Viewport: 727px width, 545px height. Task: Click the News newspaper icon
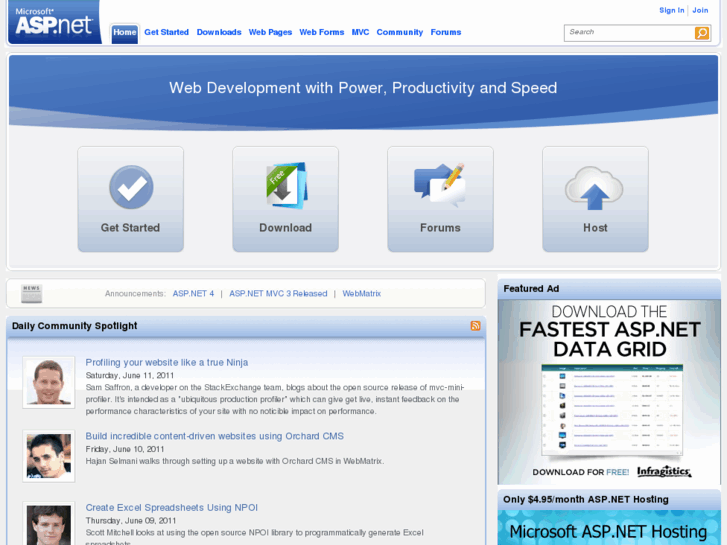pos(32,294)
